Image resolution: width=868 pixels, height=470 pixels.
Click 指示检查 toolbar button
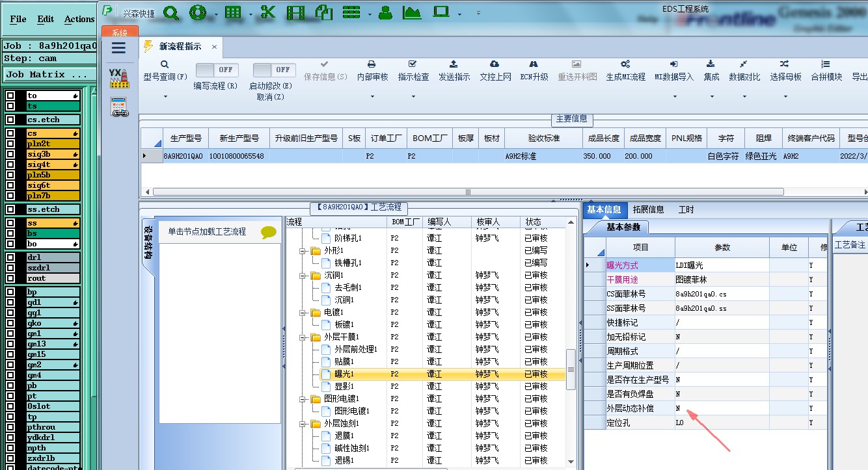[413, 71]
